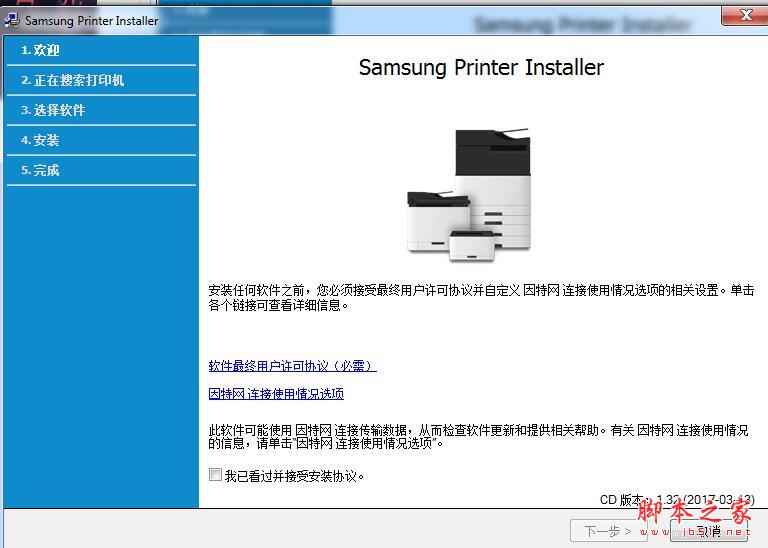
Task: Close the Samsung Printer Installer window
Action: [x=744, y=16]
